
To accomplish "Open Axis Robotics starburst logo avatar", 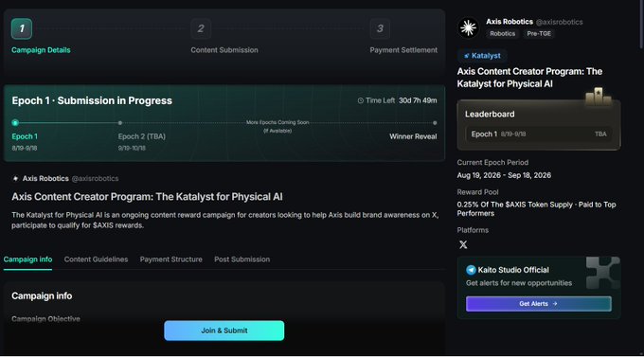I will pyautogui.click(x=468, y=27).
